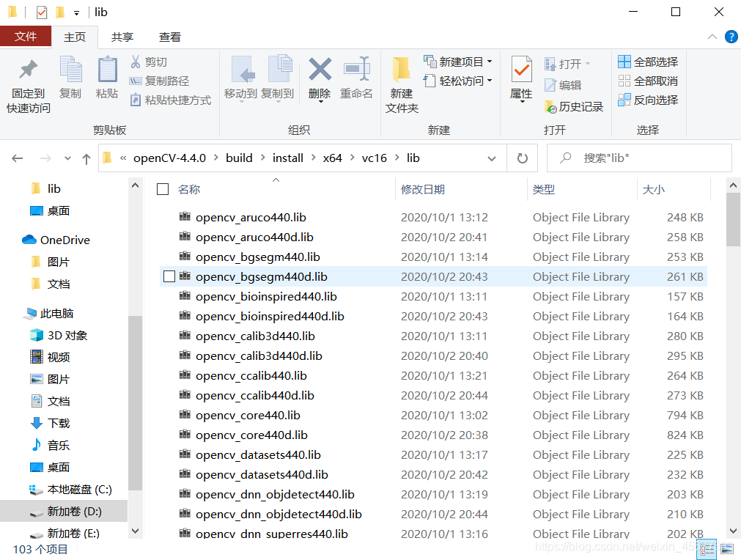Image resolution: width=741 pixels, height=560 pixels.
Task: Switch to details view via status bar icon
Action: click(x=707, y=549)
